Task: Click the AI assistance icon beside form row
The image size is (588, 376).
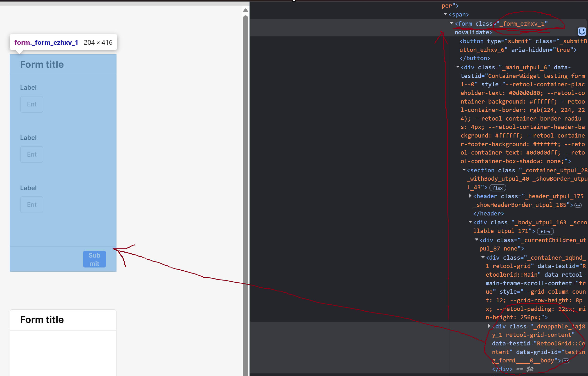Action: click(582, 32)
